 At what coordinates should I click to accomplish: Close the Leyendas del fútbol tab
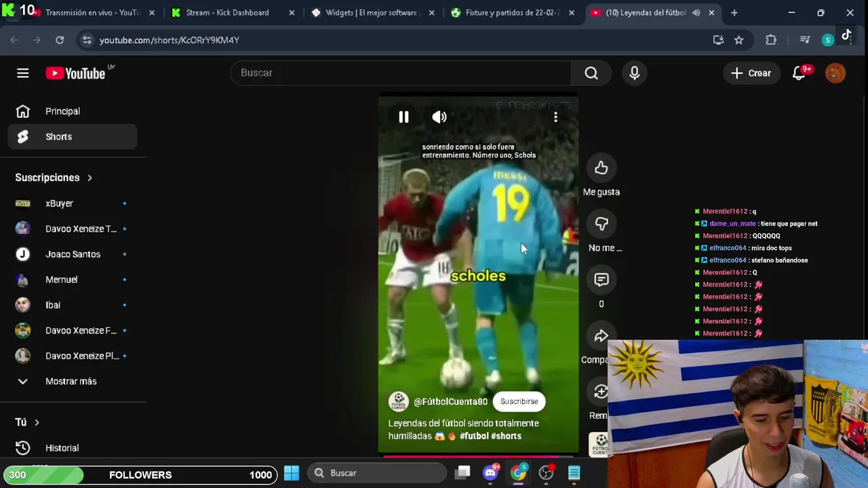[x=711, y=12]
